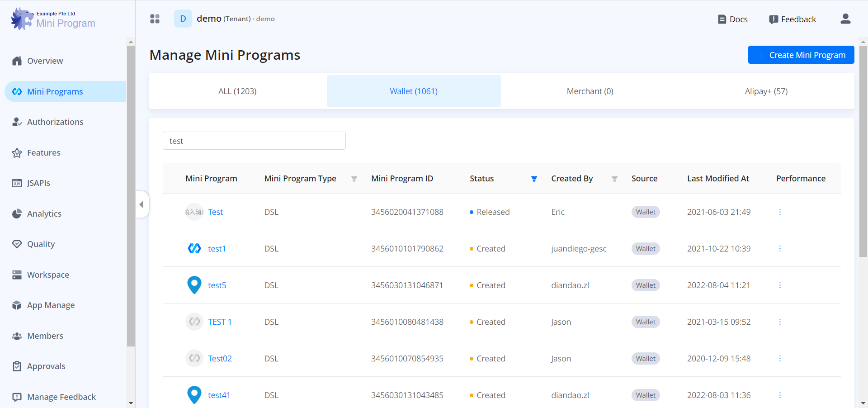Click the main page vertical scrollbar
The height and width of the screenshot is (408, 868).
[x=863, y=149]
